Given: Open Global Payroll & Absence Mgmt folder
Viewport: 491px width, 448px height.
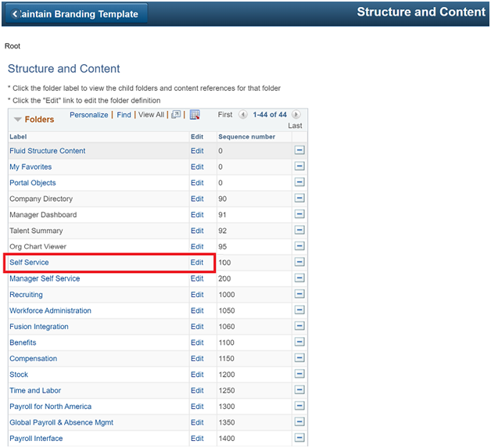Looking at the screenshot, I should [x=61, y=422].
